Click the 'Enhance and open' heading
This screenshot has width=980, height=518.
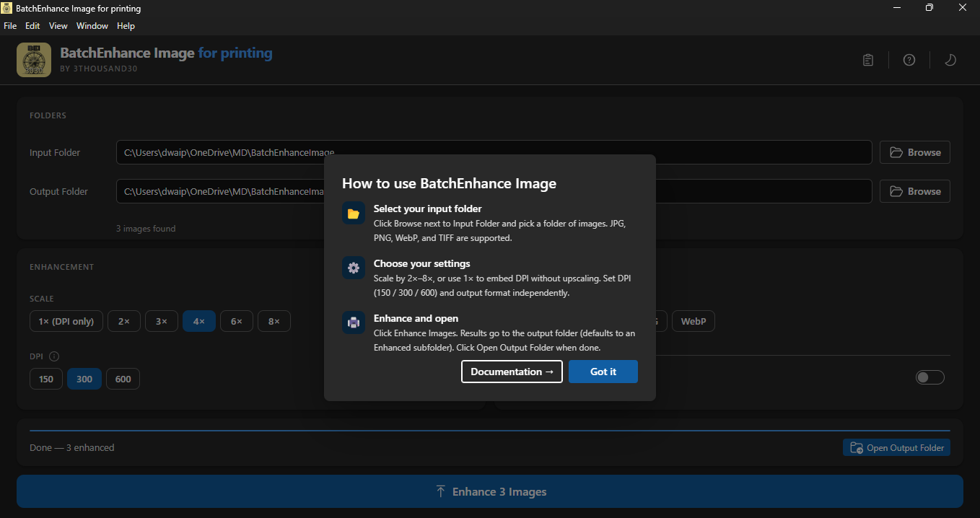[x=416, y=318]
